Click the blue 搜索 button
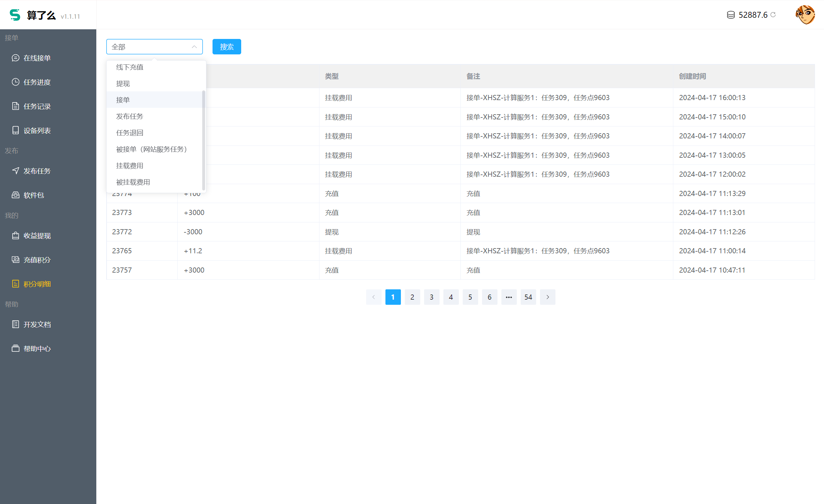 tap(226, 47)
